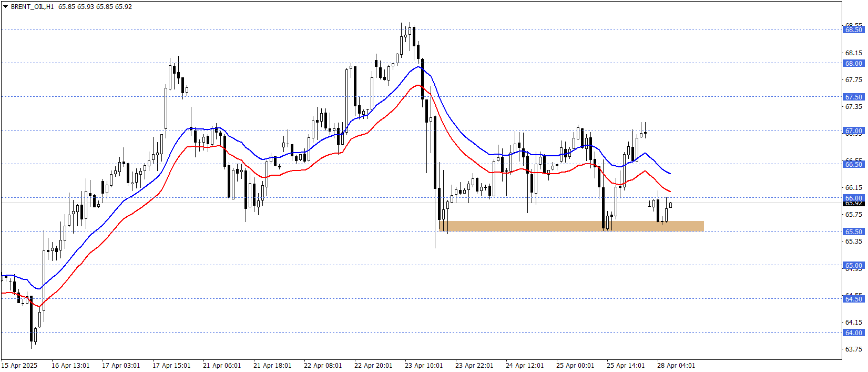
Task: Click the OHLC values 65.85 65.93 65.85 65.92
Action: click(95, 7)
